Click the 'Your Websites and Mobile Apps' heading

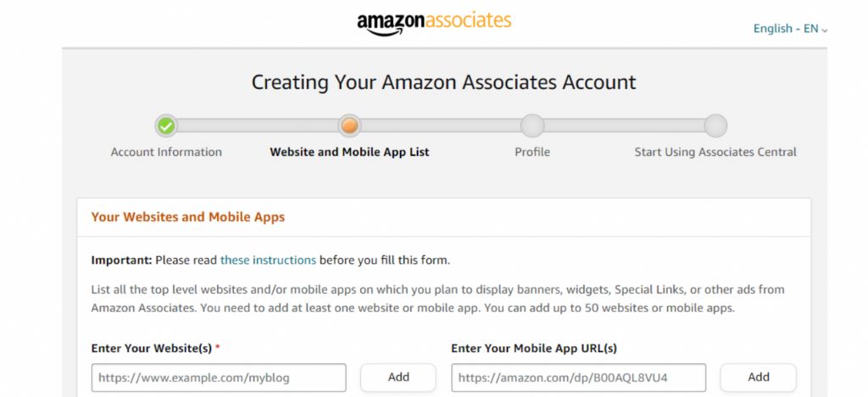pos(188,217)
